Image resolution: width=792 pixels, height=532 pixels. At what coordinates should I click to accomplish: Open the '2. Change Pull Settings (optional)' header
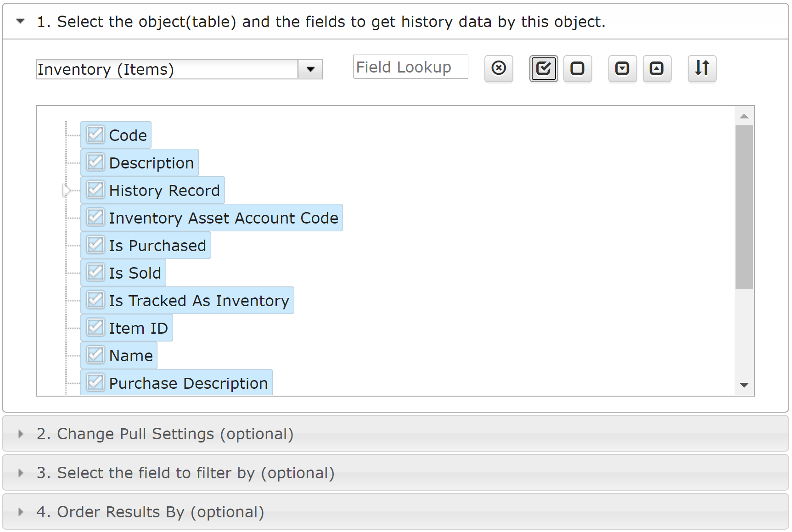[x=395, y=434]
